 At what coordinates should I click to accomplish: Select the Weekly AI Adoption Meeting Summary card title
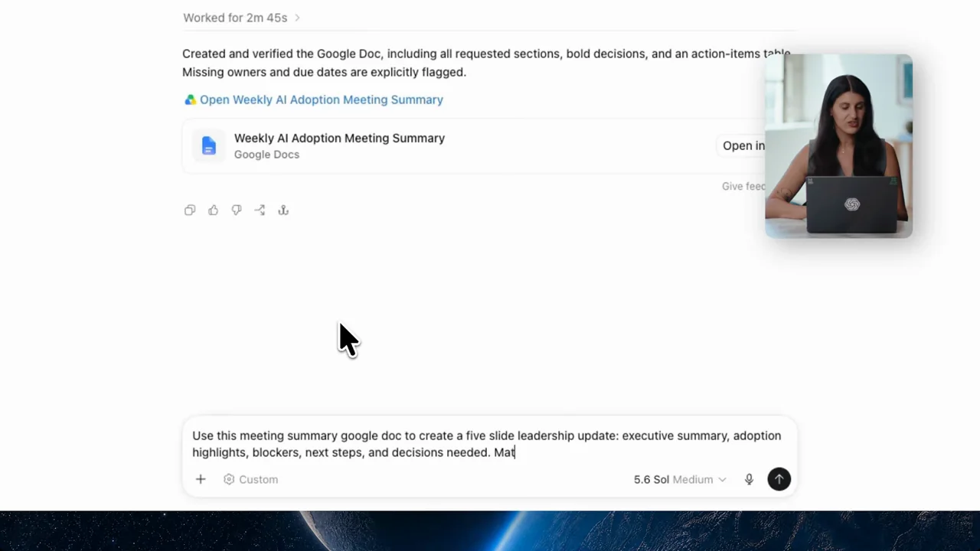339,138
